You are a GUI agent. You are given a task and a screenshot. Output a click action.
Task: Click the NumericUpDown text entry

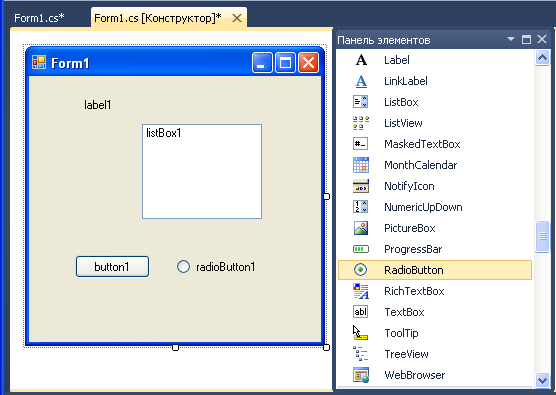click(423, 207)
